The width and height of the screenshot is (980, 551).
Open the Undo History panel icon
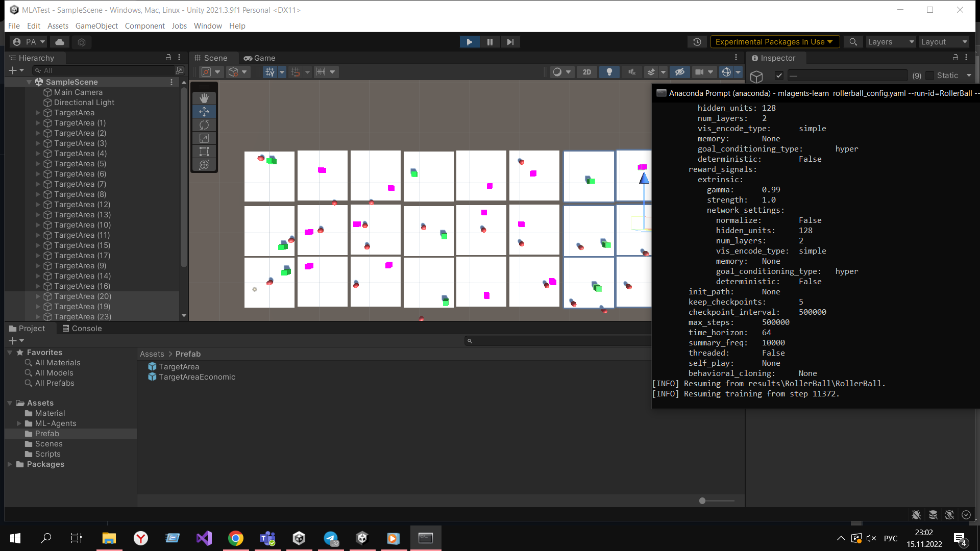(x=697, y=41)
